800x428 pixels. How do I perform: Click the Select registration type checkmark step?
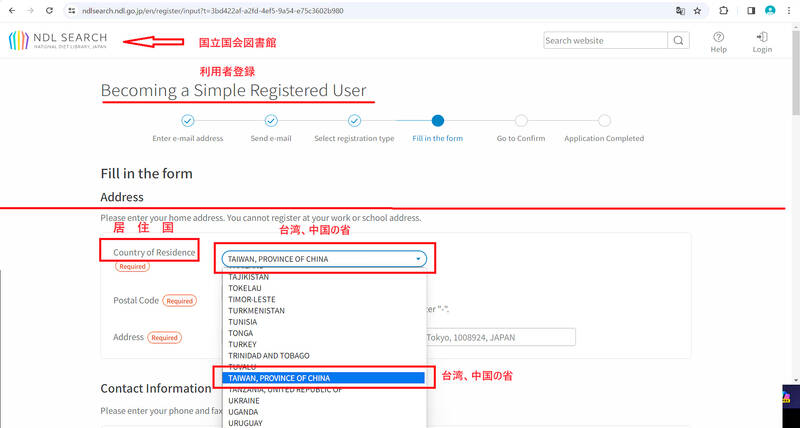pos(354,121)
